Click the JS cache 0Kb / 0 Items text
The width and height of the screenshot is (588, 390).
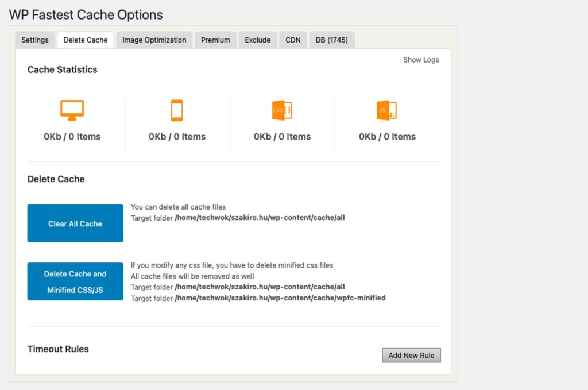(387, 137)
